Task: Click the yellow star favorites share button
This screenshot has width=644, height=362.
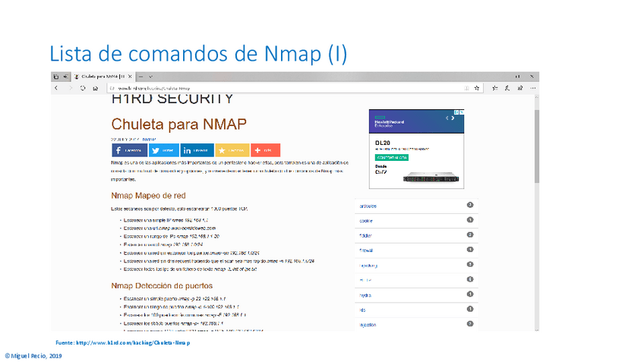Action: (x=232, y=150)
